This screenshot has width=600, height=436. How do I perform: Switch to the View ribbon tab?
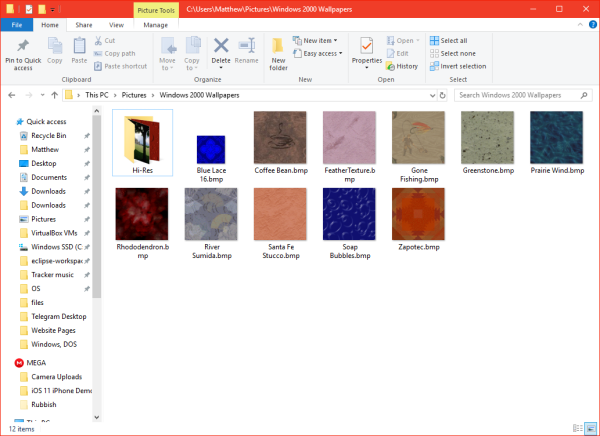[x=116, y=23]
